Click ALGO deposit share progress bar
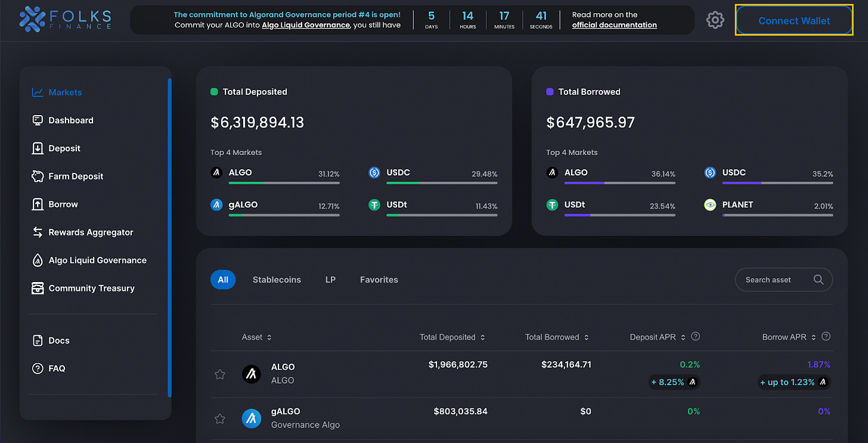Viewport: 868px width, 443px height. (x=284, y=183)
